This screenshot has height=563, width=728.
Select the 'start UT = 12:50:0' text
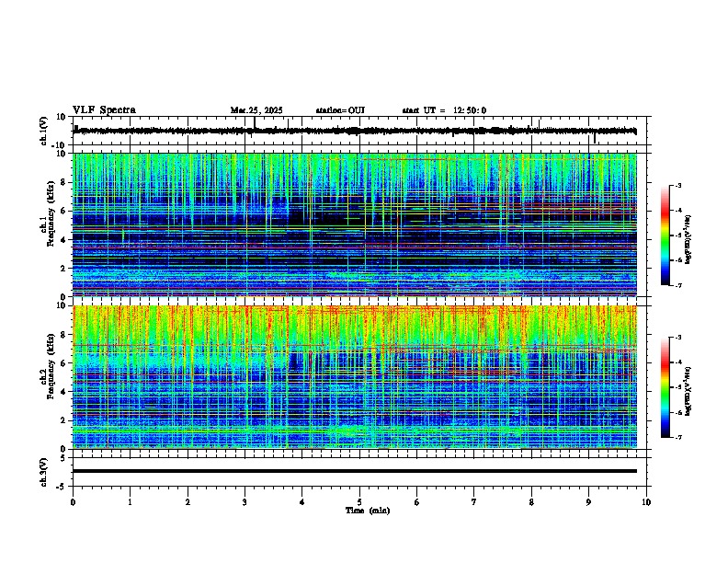(444, 110)
